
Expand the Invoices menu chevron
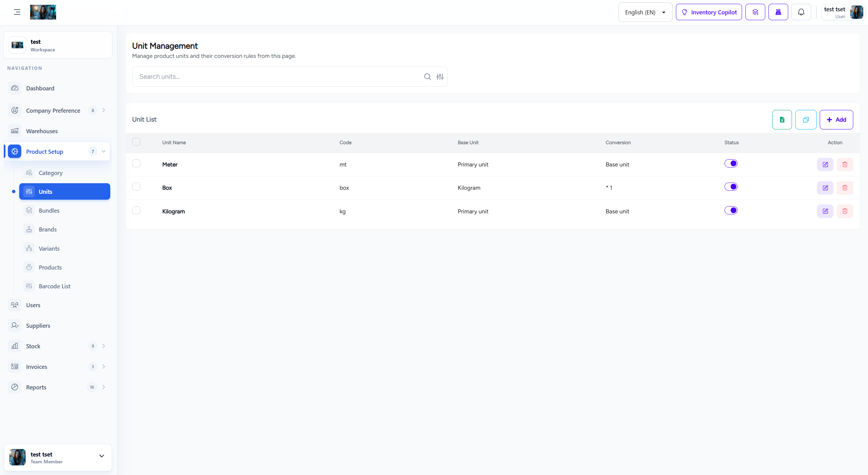click(x=104, y=366)
